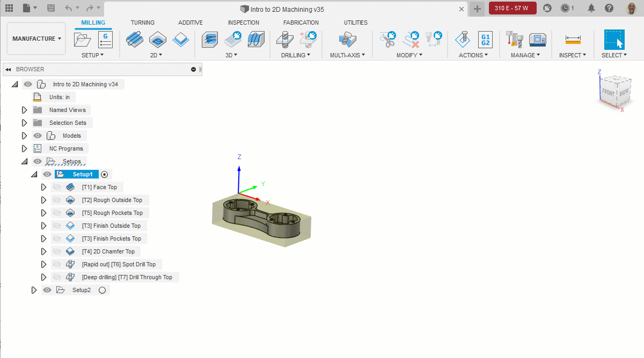
Task: Open the Setup folder icon in ribbon
Action: pyautogui.click(x=83, y=40)
